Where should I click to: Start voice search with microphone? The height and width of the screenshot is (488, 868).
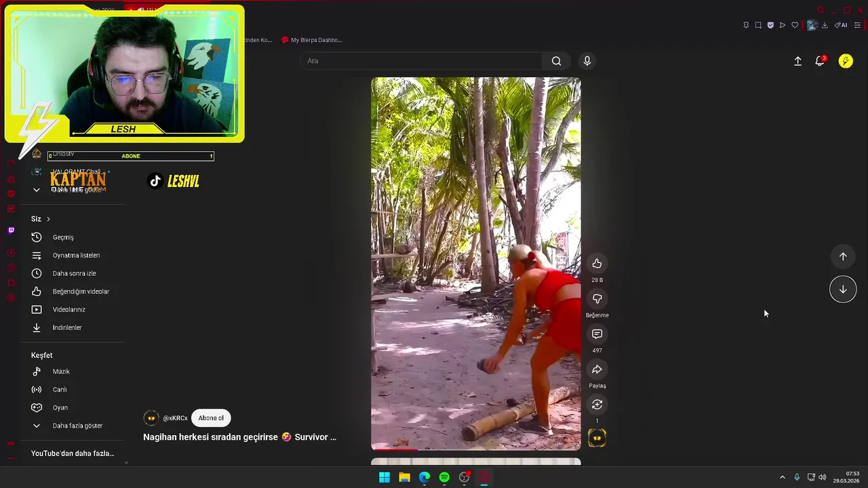(587, 61)
